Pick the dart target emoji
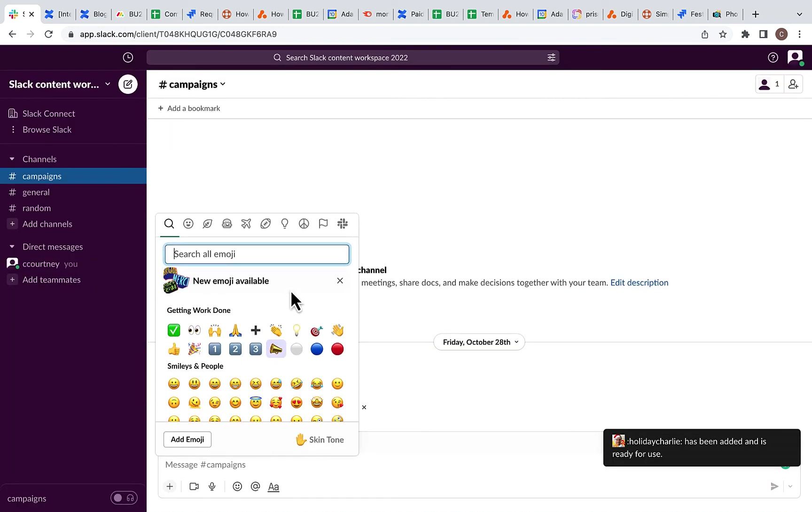 317,330
